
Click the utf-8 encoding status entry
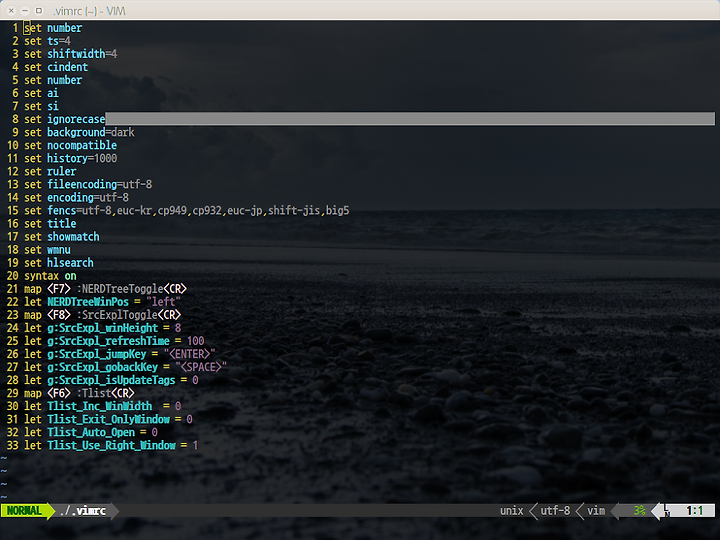[555, 511]
